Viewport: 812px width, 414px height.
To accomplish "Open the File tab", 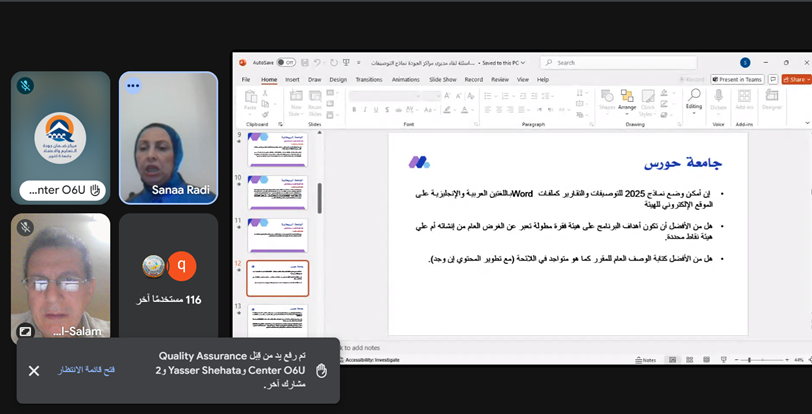I will [246, 80].
